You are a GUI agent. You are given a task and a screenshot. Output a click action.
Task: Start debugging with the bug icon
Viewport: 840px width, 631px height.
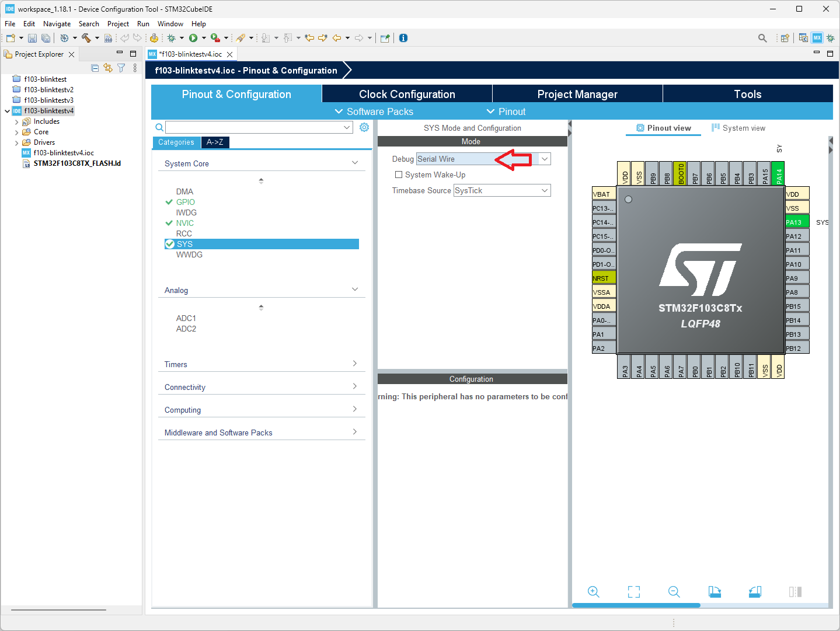tap(172, 37)
